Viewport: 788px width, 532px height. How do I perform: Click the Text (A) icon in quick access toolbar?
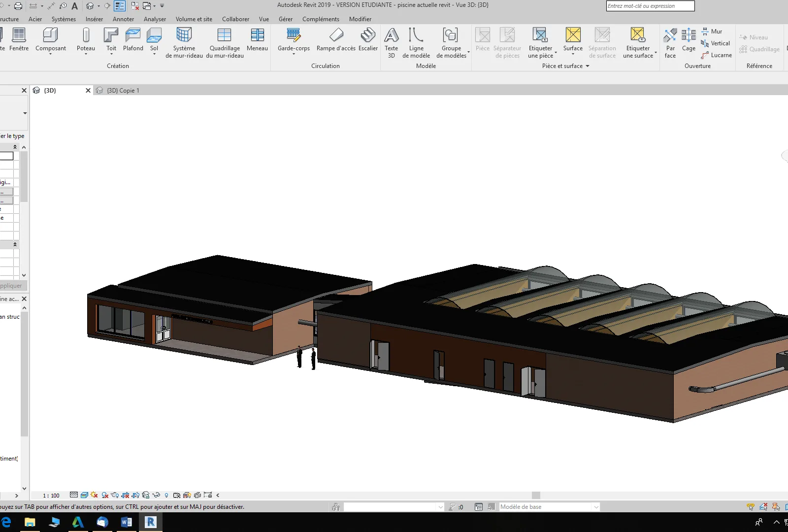[x=74, y=6]
